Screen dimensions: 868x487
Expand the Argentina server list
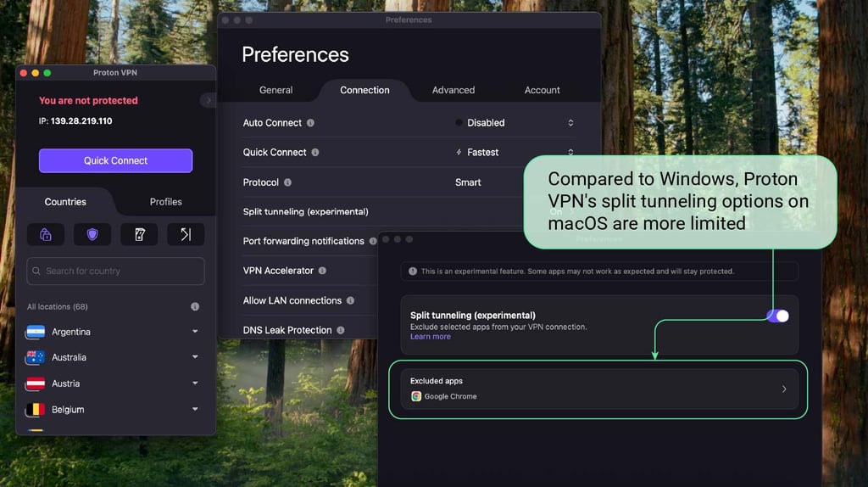(195, 332)
